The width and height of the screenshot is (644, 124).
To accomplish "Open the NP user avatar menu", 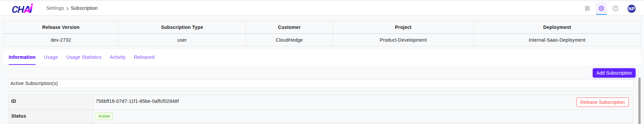I will pos(632,9).
